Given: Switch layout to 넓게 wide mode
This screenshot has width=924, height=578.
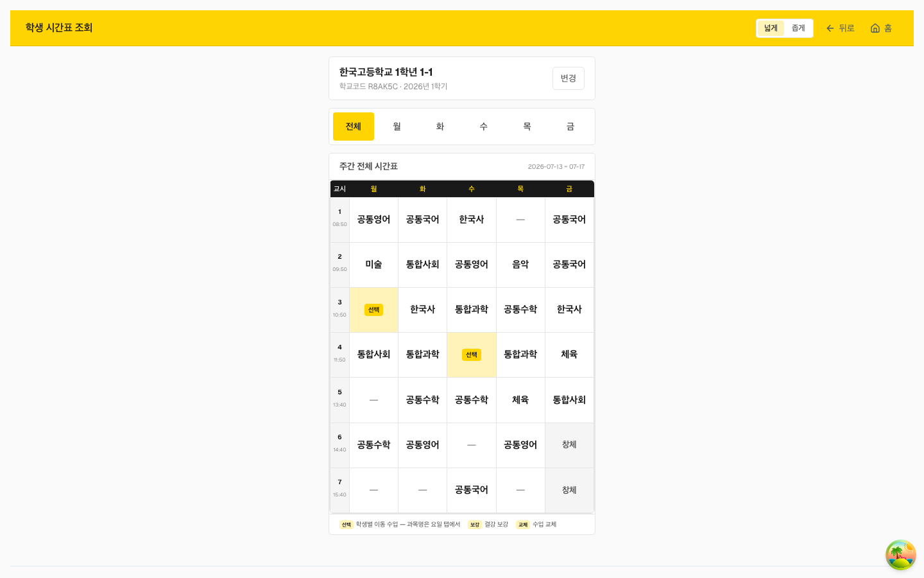Looking at the screenshot, I should (771, 28).
